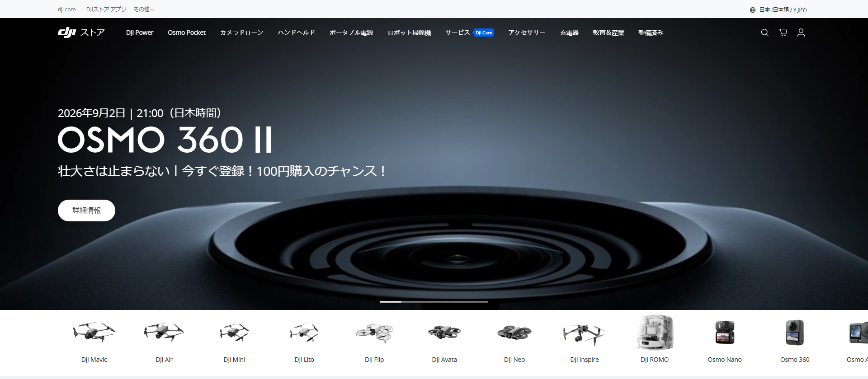Click the DJI Air label

(164, 360)
